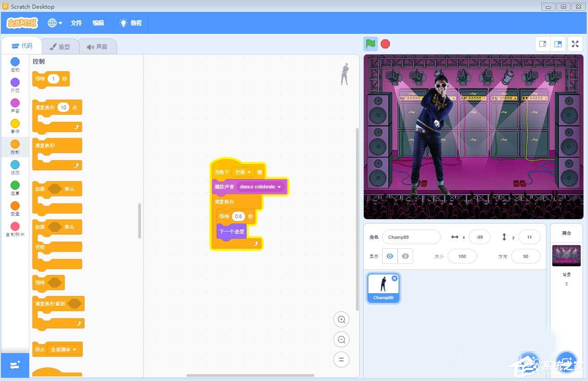The width and height of the screenshot is (588, 381).
Task: Switch to small stage layout
Action: [x=543, y=44]
